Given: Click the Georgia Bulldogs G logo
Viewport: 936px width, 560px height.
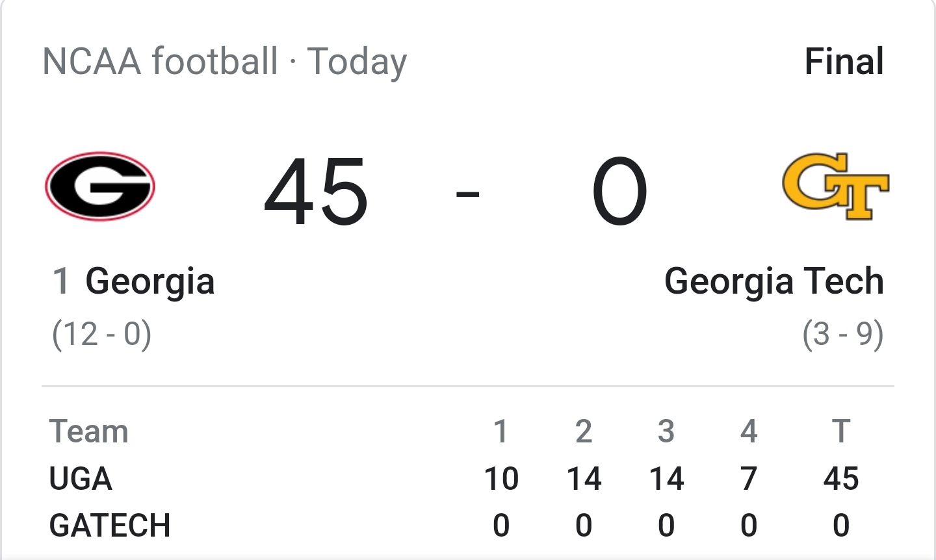Looking at the screenshot, I should point(100,186).
